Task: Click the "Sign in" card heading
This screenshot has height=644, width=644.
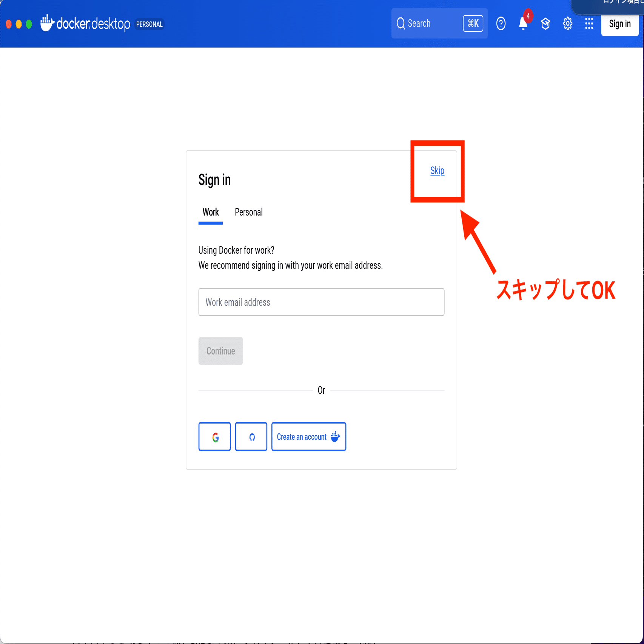Action: pyautogui.click(x=214, y=180)
